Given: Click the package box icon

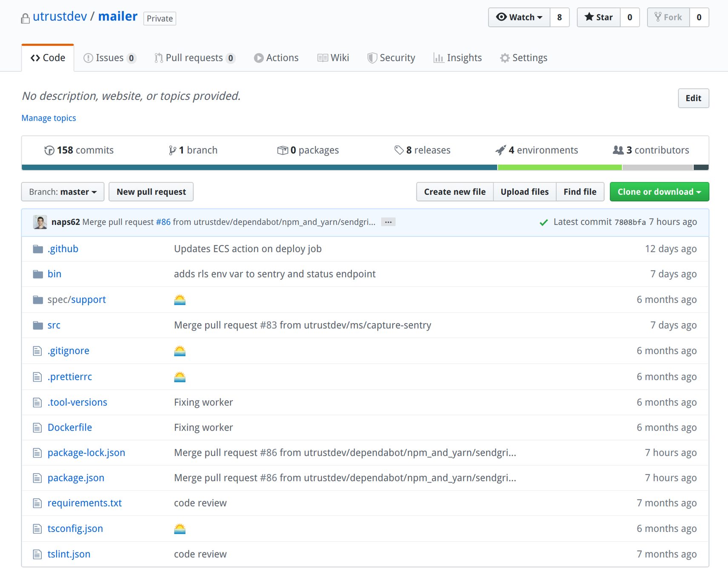Looking at the screenshot, I should (282, 150).
